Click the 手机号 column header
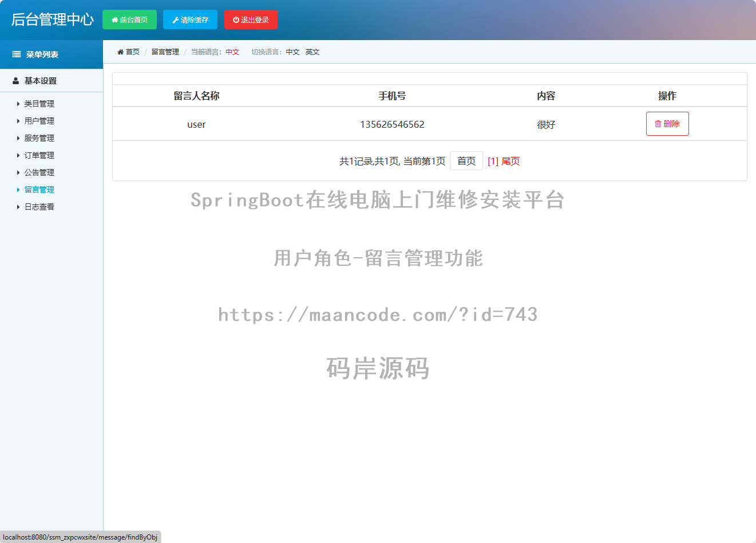Image resolution: width=756 pixels, height=543 pixels. (392, 96)
